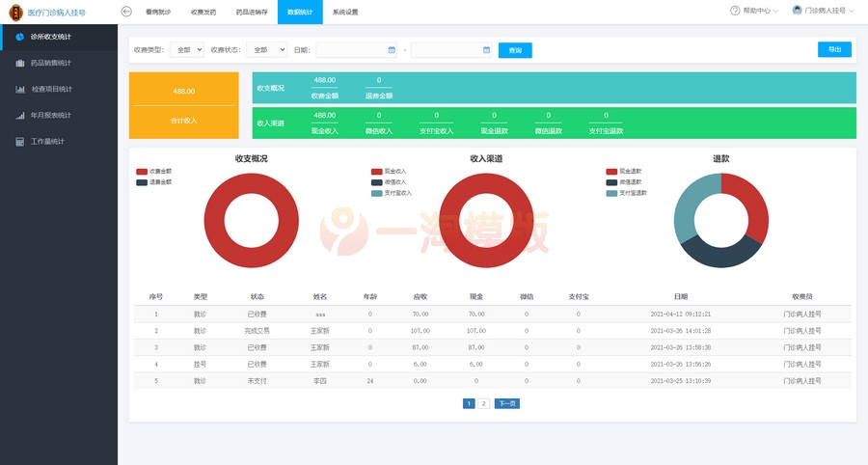The width and height of the screenshot is (868, 465).
Task: Click 完成交易 status cell in row 2
Action: 257,331
